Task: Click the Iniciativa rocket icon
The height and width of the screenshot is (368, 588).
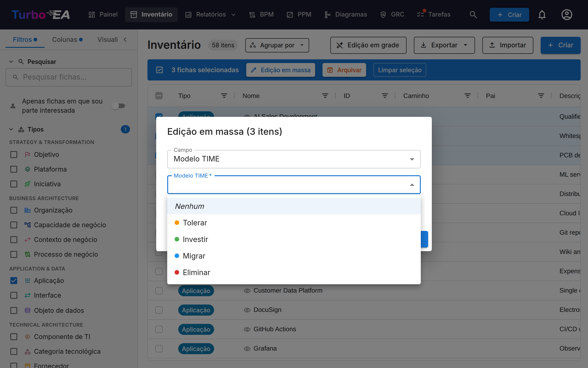Action: [28, 184]
